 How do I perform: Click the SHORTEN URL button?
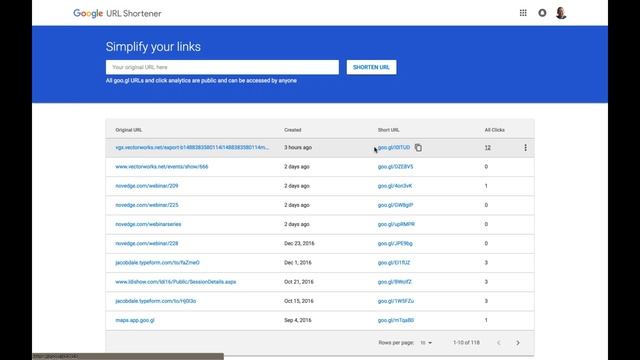click(x=371, y=67)
